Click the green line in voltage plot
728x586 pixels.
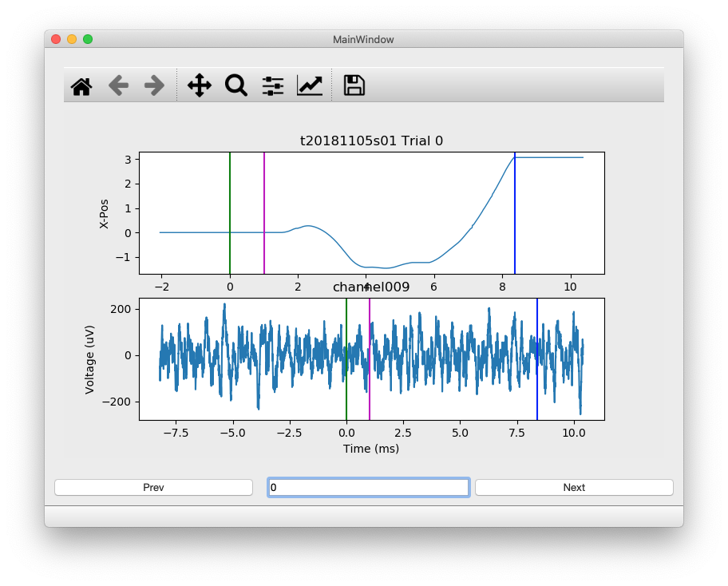click(346, 359)
